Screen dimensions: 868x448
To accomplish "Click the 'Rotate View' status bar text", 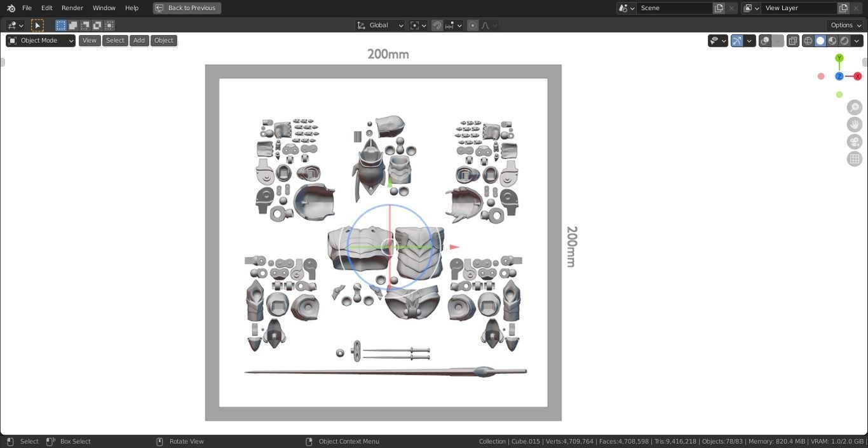I will pos(187,442).
